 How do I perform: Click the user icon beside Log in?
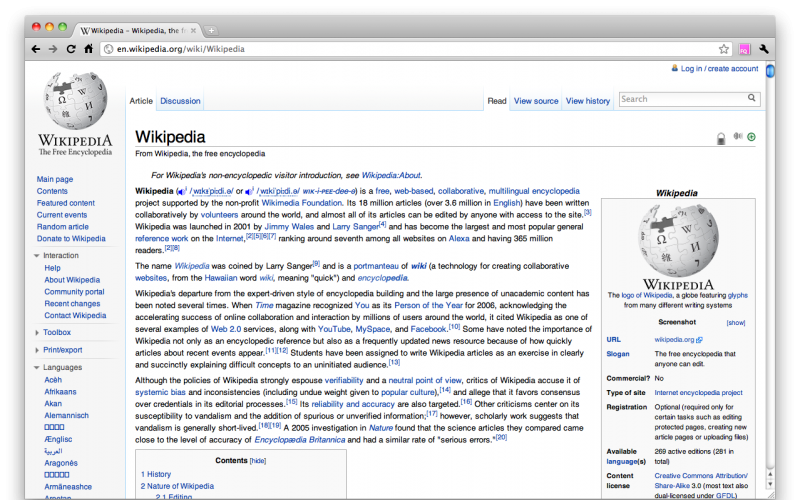(x=674, y=68)
